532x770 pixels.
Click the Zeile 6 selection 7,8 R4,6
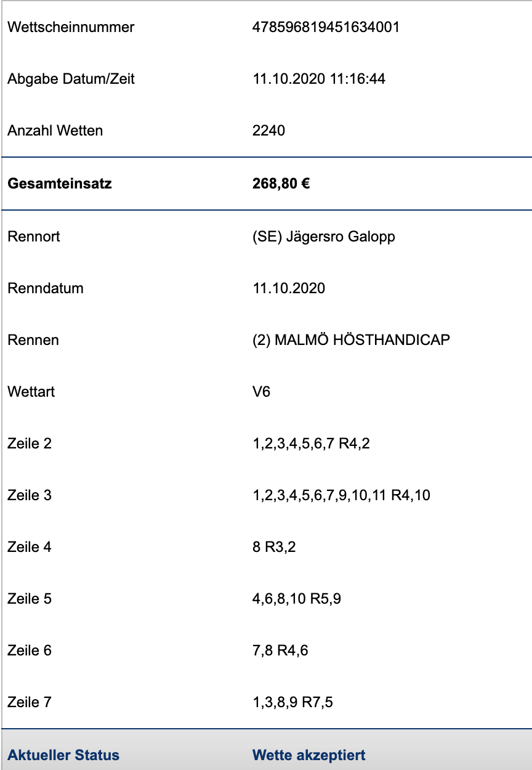tap(280, 650)
